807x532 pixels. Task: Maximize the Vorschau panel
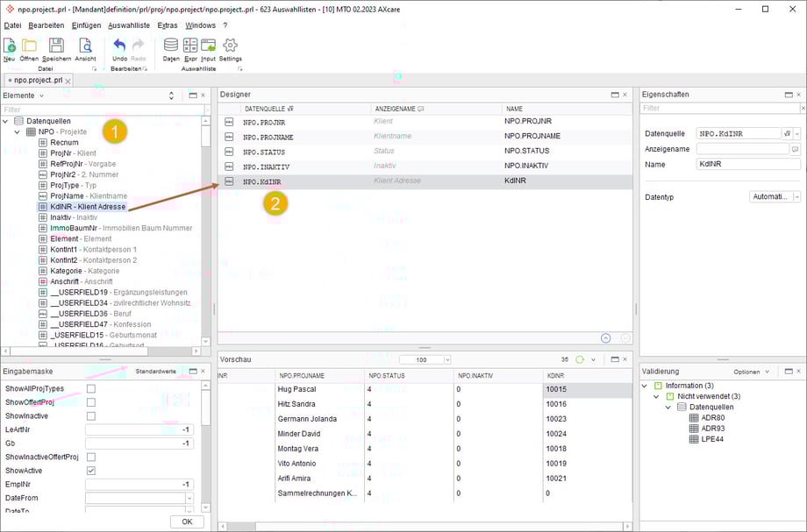tap(615, 359)
